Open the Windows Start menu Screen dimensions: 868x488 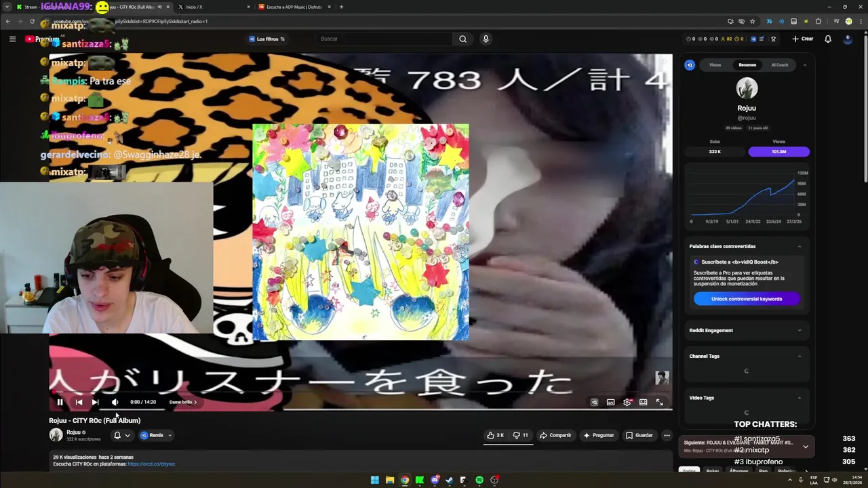click(x=374, y=480)
